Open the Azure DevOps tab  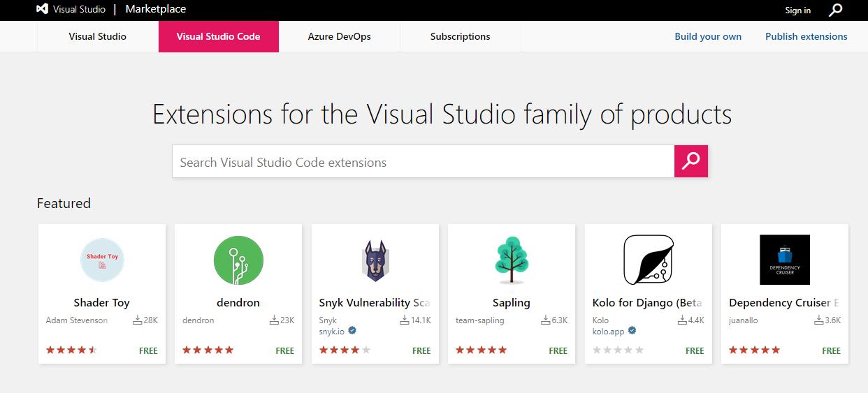pos(340,36)
